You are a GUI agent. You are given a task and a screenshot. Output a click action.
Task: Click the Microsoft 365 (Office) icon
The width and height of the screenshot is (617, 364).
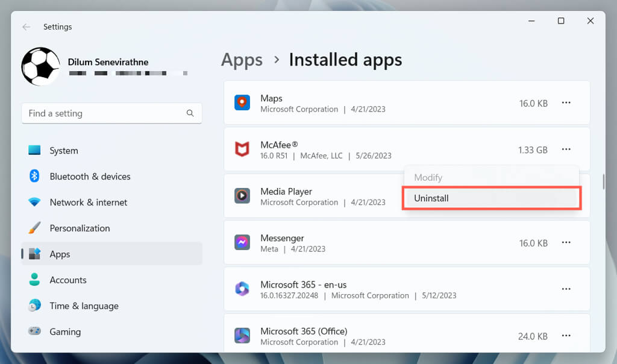point(242,336)
